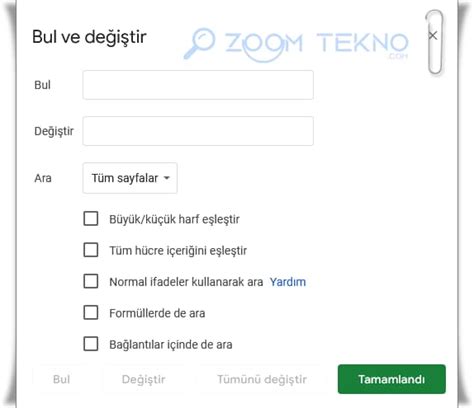This screenshot has width=474, height=408.
Task: Click the Bul ve değiştir dialog title
Action: [x=89, y=37]
